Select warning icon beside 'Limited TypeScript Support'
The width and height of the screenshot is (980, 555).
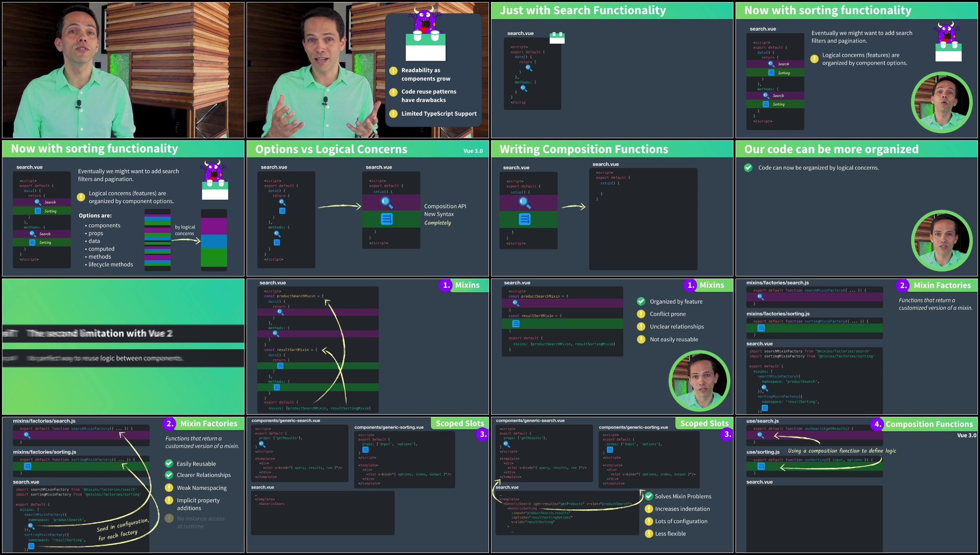[393, 114]
